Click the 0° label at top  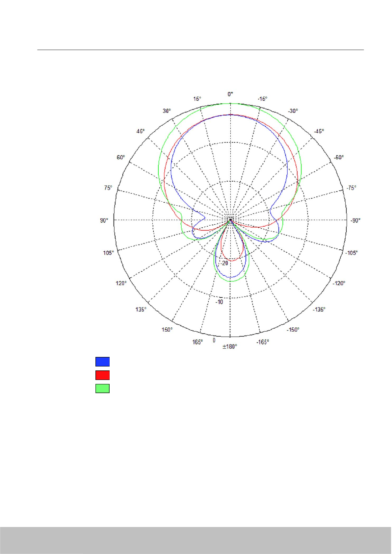230,94
